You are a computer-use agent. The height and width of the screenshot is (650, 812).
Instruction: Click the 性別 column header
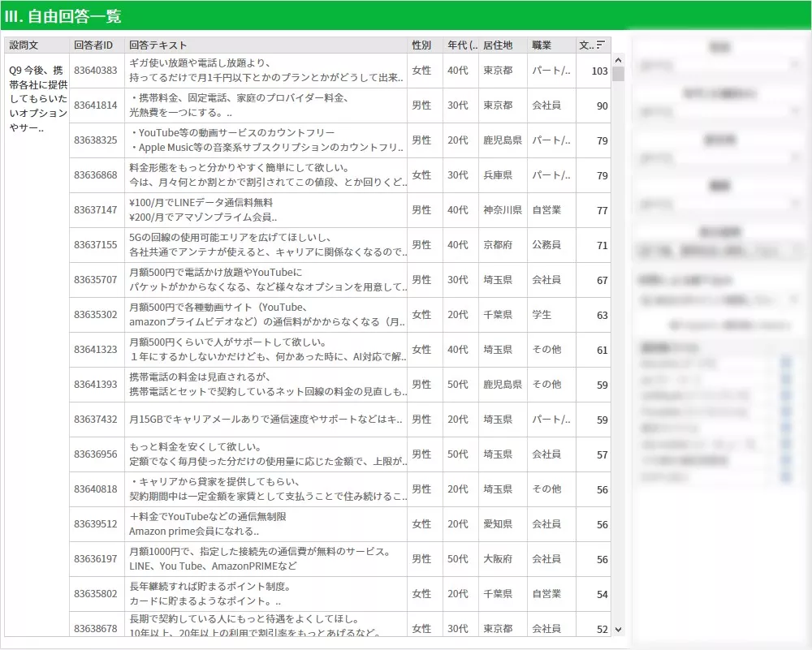pos(421,45)
